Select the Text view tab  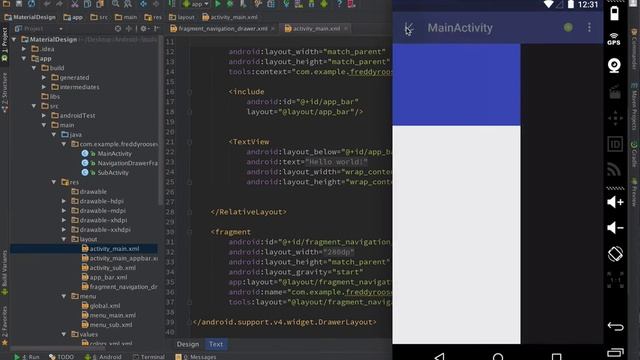pos(216,344)
